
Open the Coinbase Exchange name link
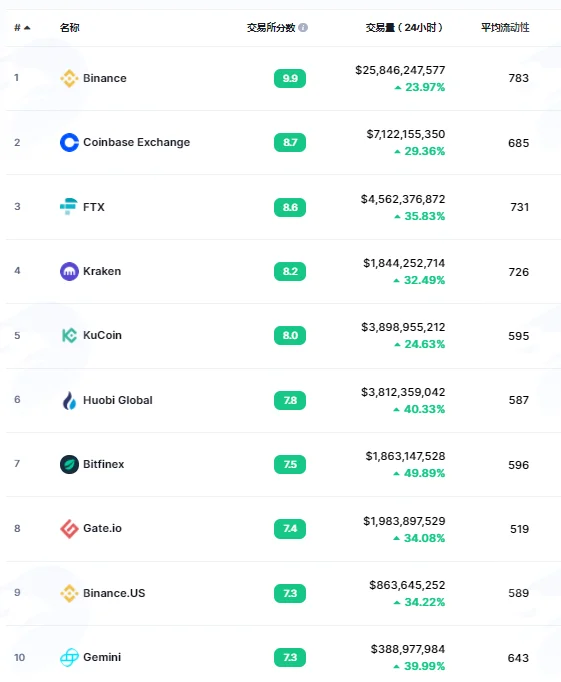pos(137,142)
